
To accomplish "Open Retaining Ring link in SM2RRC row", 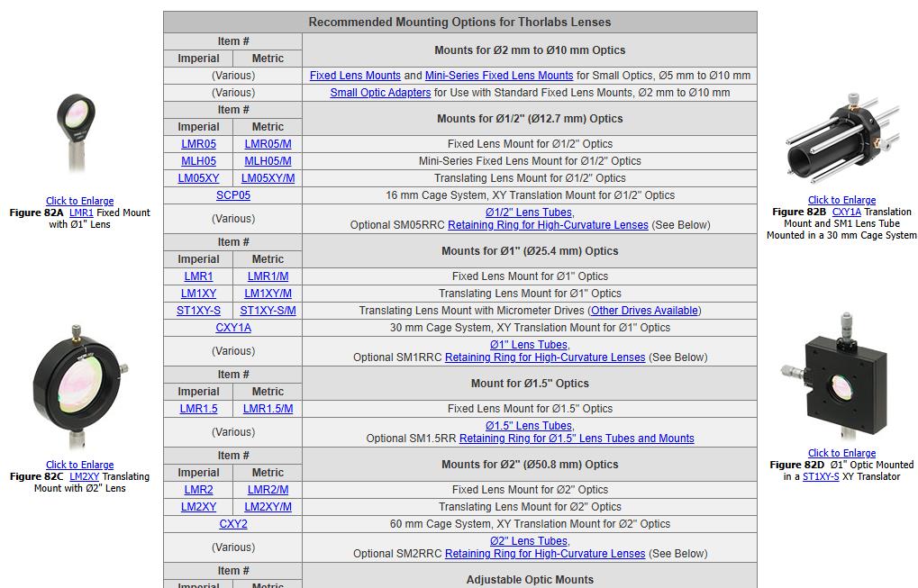I will (545, 553).
